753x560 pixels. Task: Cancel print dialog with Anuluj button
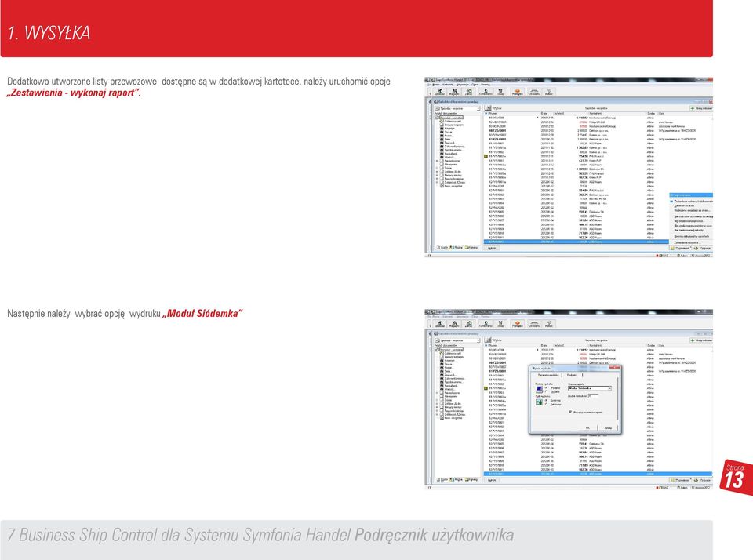608,427
